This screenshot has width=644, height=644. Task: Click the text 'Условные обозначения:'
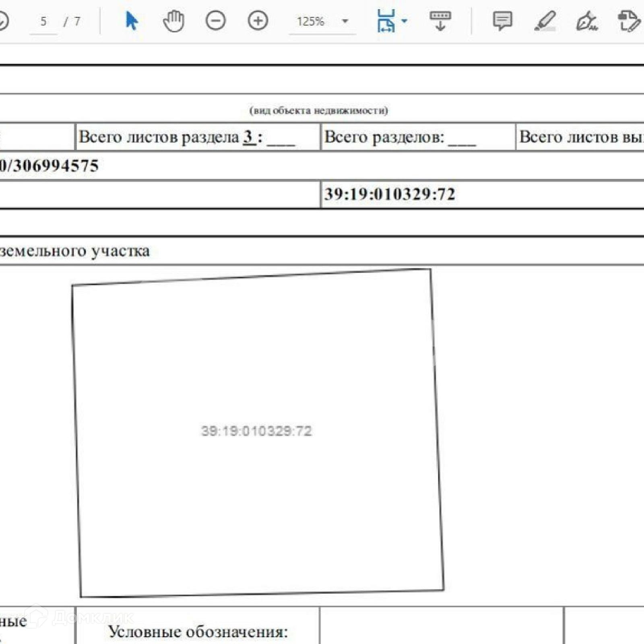tap(198, 632)
